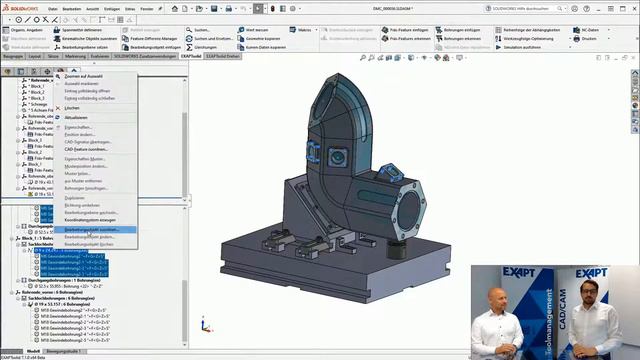Click the help question mark icon
Viewport: 640px width, 360px height.
pos(587,9)
